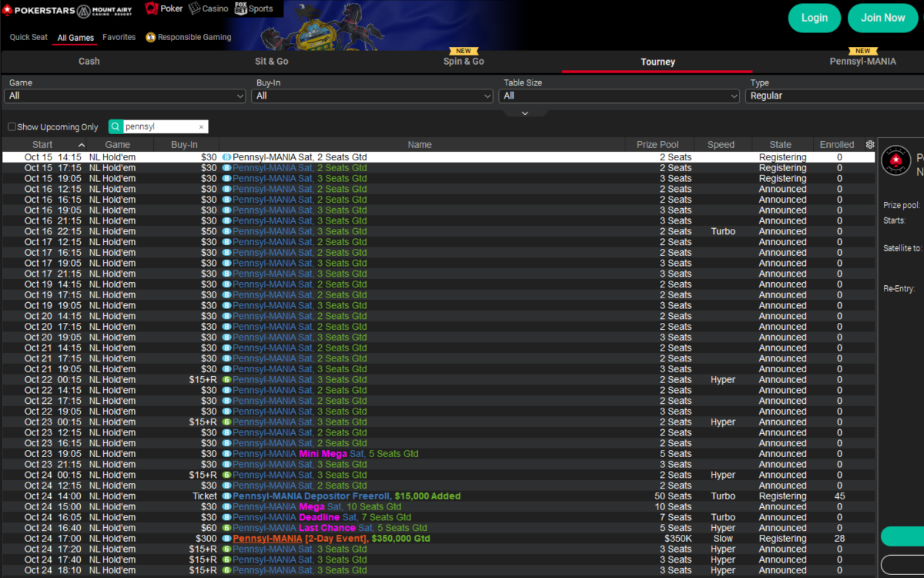Select the All Games view
The image size is (924, 578).
point(75,38)
